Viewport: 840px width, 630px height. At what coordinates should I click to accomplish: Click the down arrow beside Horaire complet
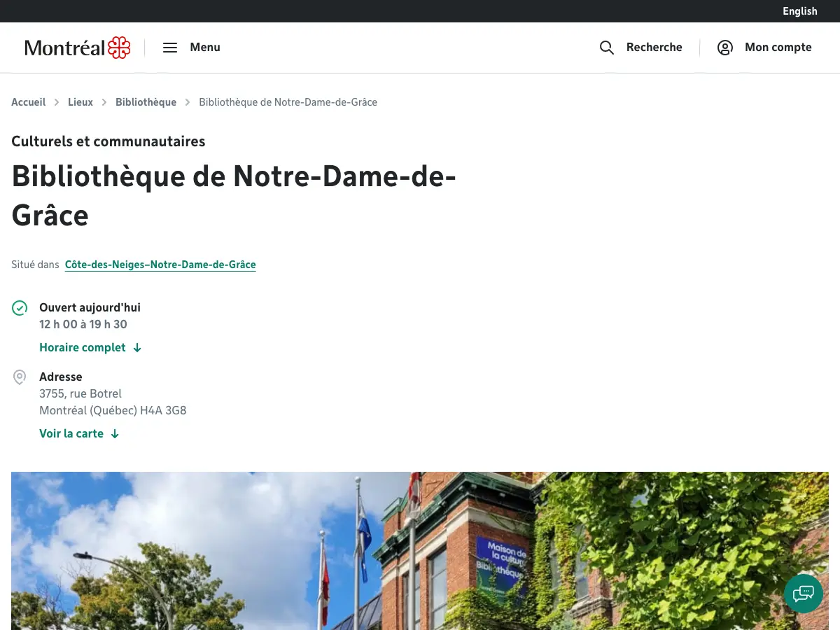(137, 348)
